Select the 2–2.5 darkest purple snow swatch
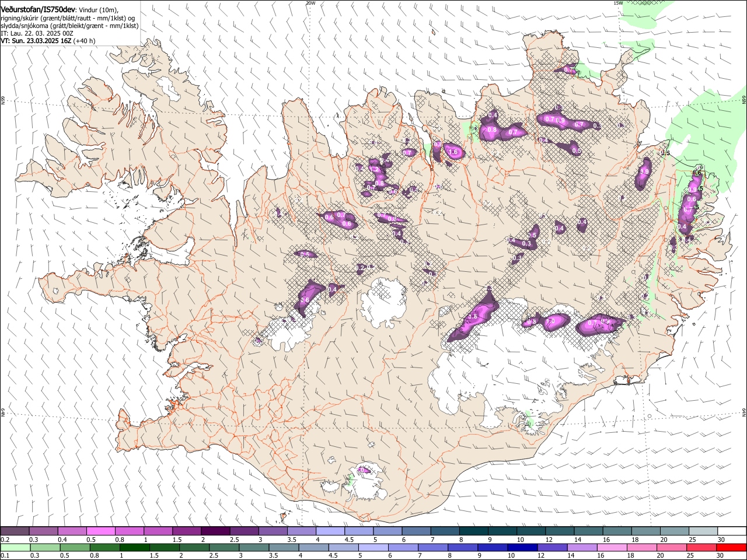The width and height of the screenshot is (747, 560). (x=215, y=531)
